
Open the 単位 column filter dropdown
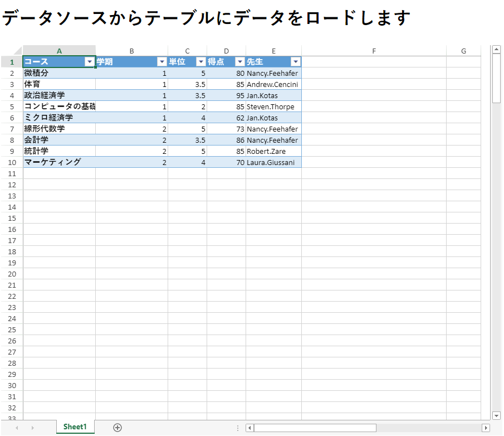click(200, 62)
